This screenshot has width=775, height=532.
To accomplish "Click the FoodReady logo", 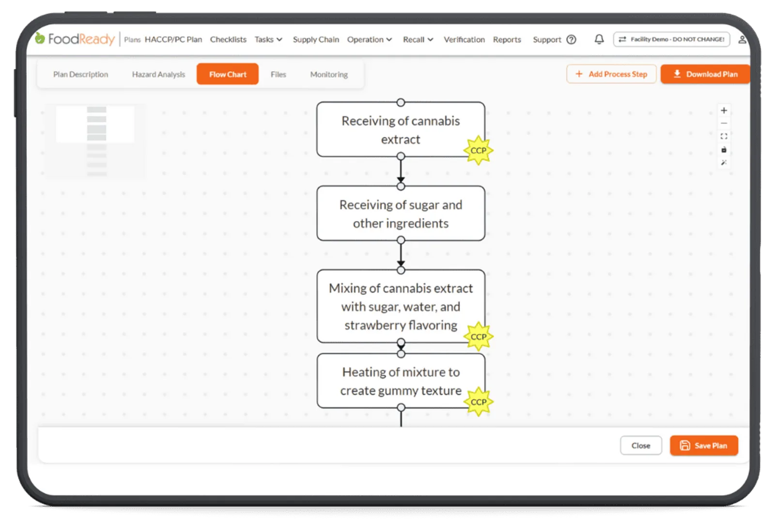I will [75, 39].
